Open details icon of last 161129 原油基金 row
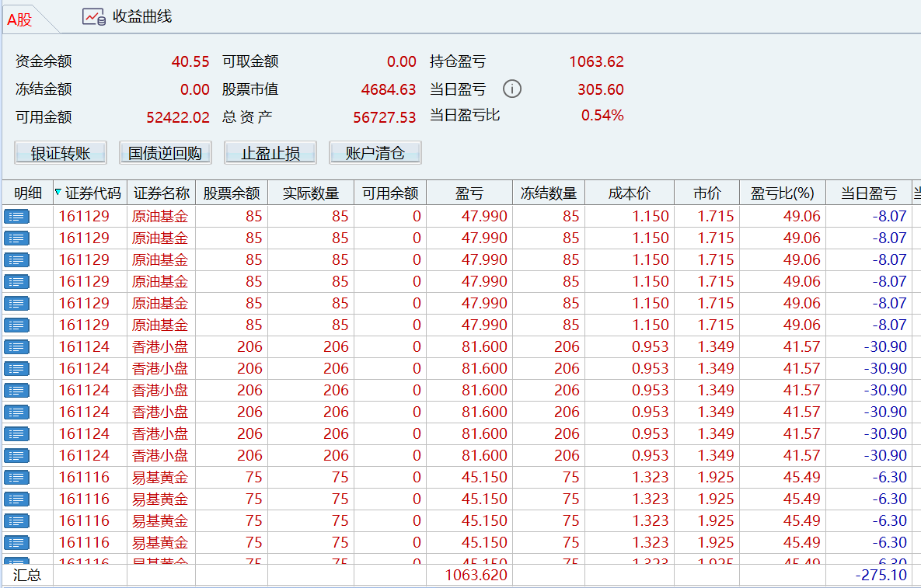 tap(16, 325)
